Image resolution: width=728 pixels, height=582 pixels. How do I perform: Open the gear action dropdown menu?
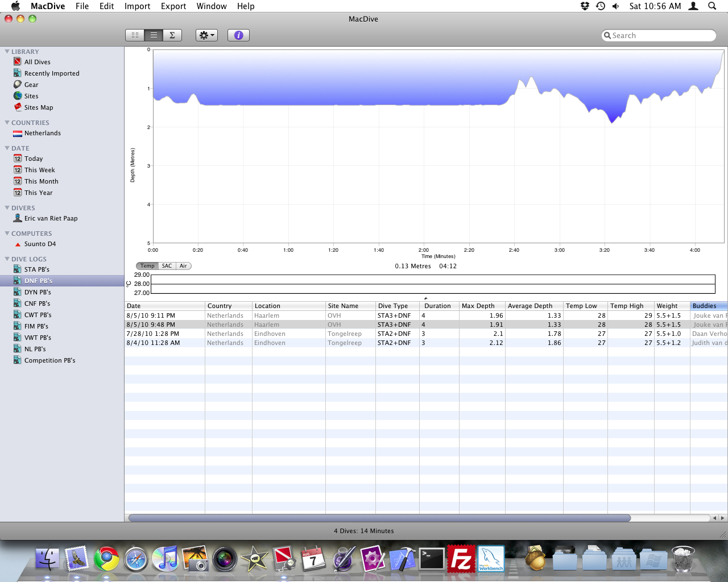(x=206, y=35)
